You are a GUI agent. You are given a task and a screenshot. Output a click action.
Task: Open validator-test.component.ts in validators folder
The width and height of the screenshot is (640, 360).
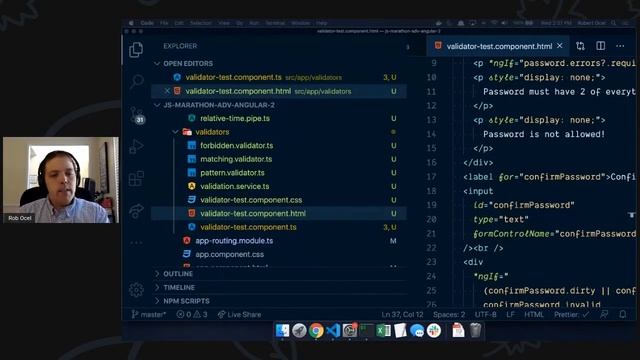click(x=279, y=227)
